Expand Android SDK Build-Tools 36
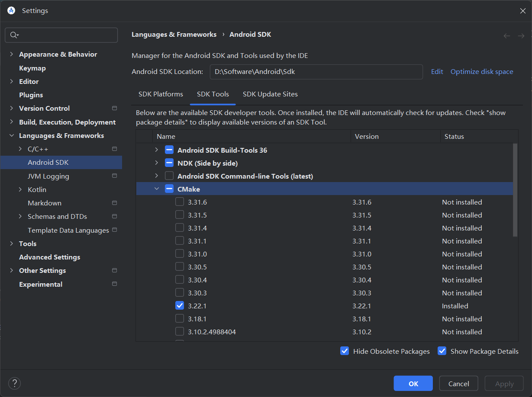532x397 pixels. (157, 150)
